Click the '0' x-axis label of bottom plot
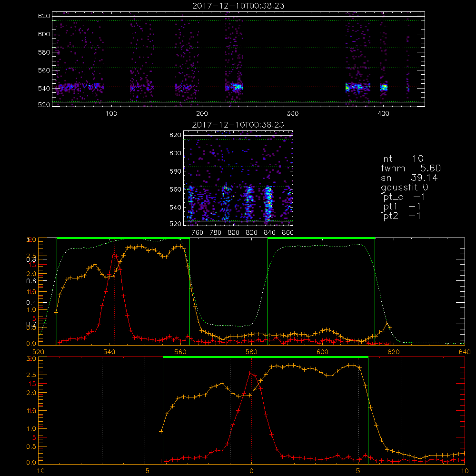 point(251,471)
